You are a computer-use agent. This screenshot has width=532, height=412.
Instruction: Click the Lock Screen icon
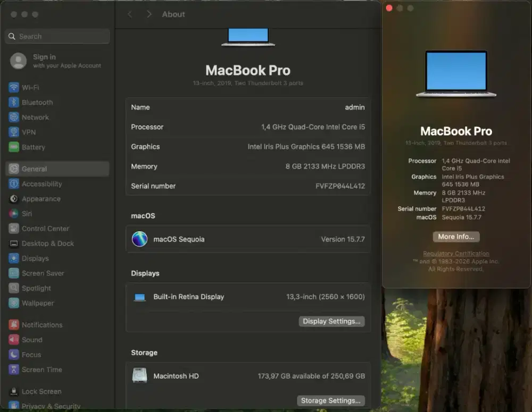click(14, 391)
